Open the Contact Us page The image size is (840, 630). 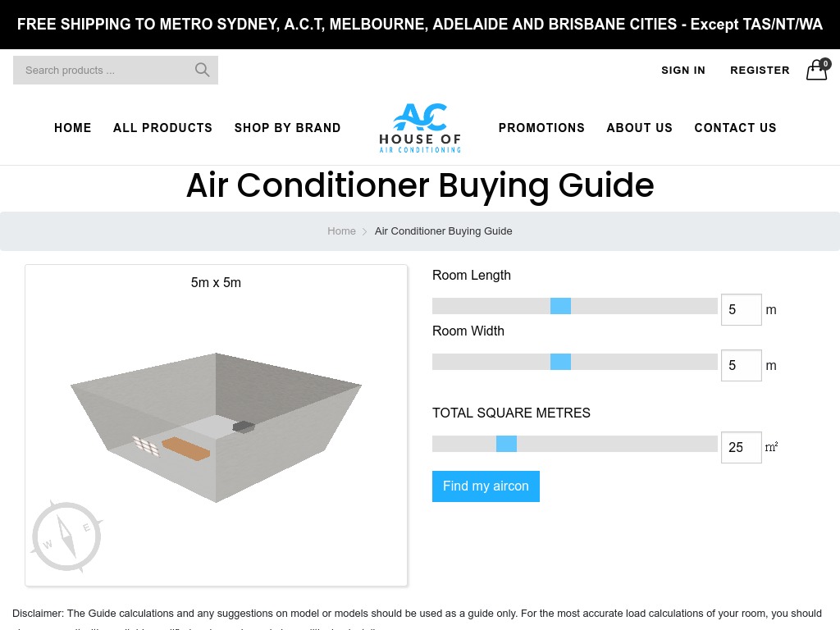735,128
